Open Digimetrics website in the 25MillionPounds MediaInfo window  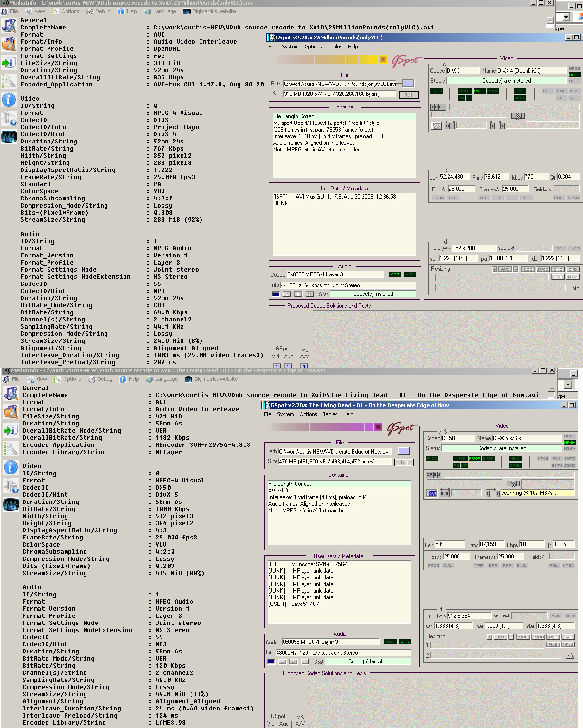[209, 11]
